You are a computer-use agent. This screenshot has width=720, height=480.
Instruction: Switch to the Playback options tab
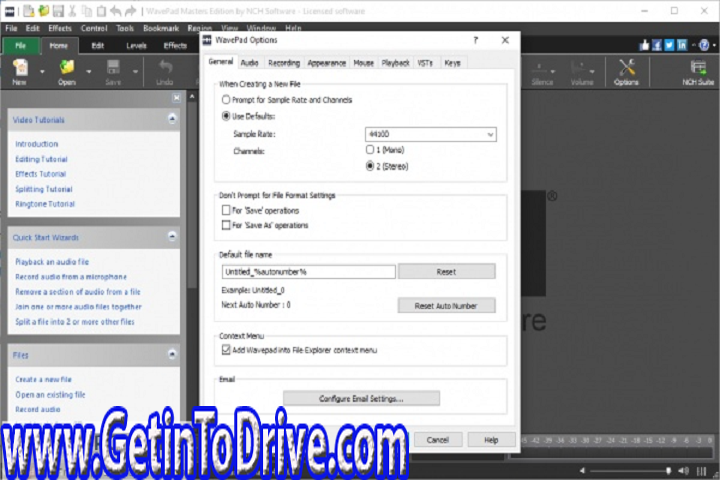[395, 63]
